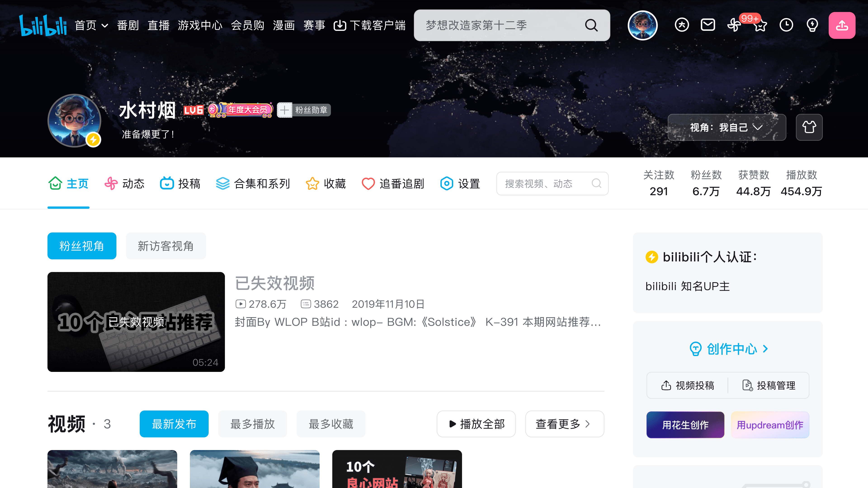Switch to 粉丝视角 view
Image resolution: width=868 pixels, height=488 pixels.
[x=82, y=246]
